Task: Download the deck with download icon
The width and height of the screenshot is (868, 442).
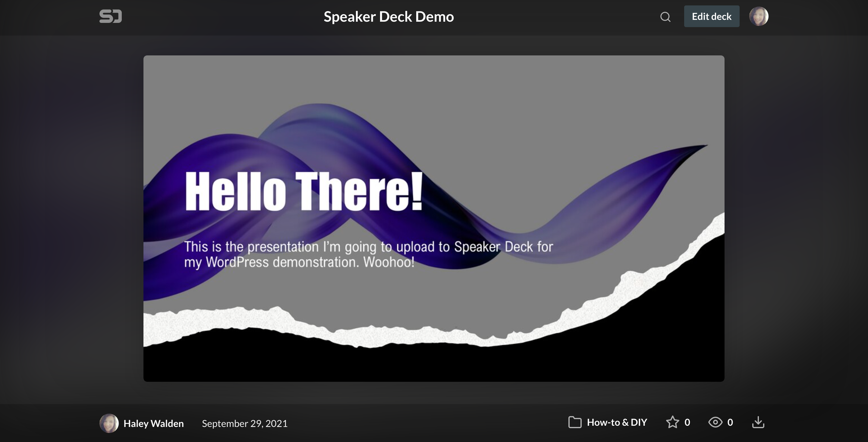Action: coord(758,422)
